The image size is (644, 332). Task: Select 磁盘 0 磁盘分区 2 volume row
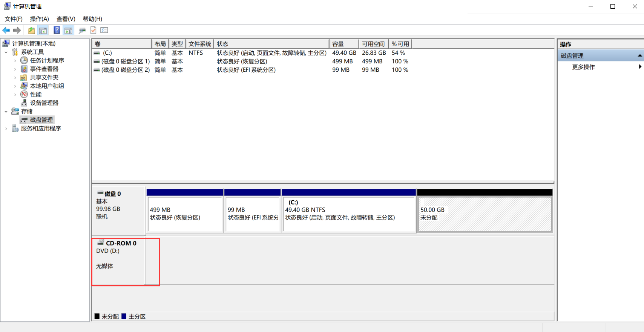pos(251,70)
